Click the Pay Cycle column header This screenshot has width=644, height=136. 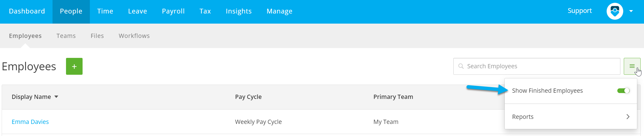coord(248,97)
